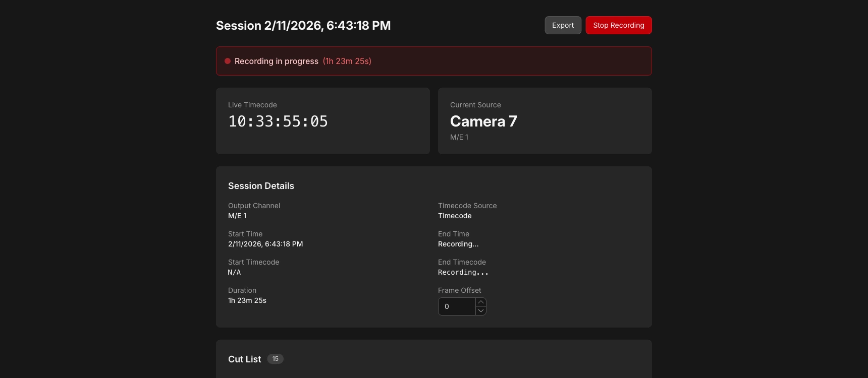Click the Camera 7 current source name
The width and height of the screenshot is (868, 378).
(x=483, y=121)
